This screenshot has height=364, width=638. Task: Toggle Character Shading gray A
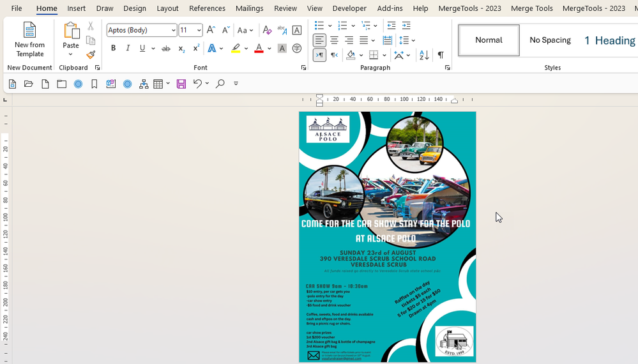(x=282, y=49)
